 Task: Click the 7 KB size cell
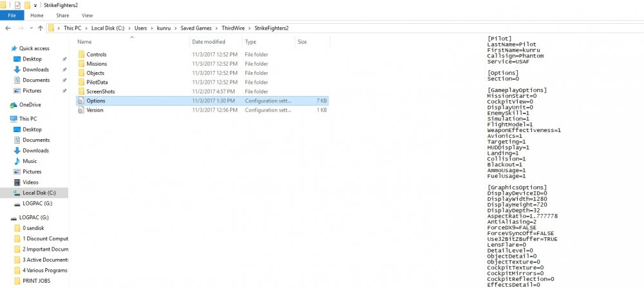[x=322, y=101]
